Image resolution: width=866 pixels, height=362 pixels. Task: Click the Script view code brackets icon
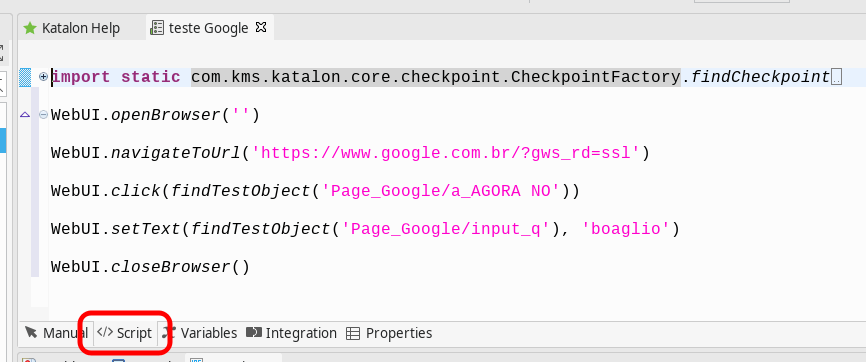(105, 333)
